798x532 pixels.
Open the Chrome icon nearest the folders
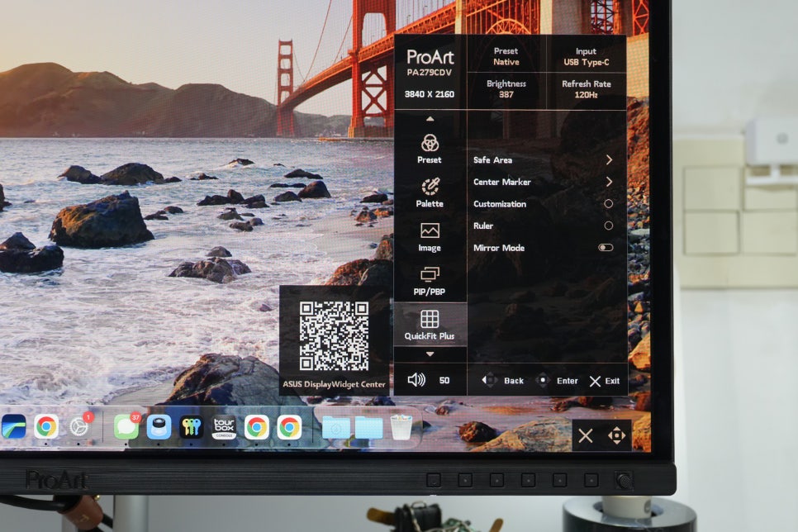tap(289, 427)
